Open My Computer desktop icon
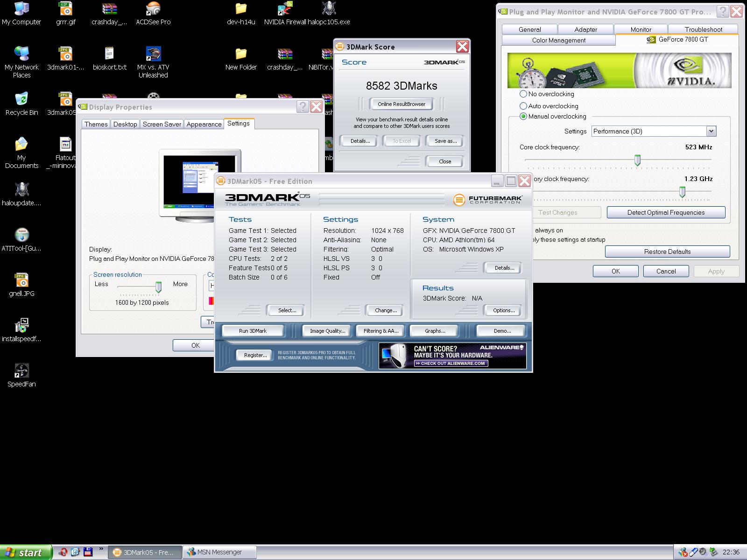Image resolution: width=747 pixels, height=560 pixels. click(21, 14)
